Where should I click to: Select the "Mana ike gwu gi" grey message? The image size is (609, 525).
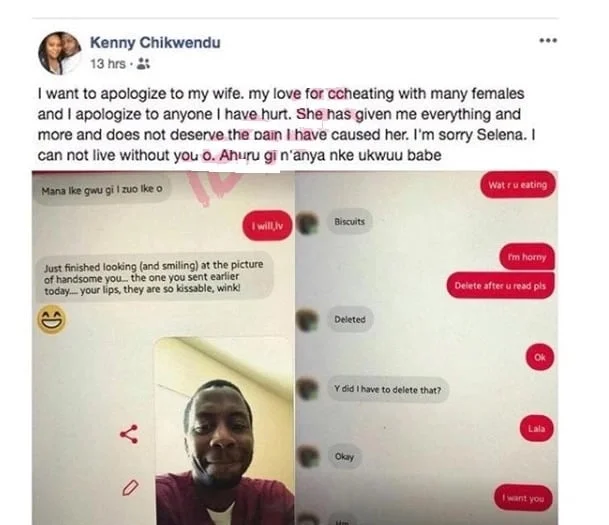pyautogui.click(x=102, y=190)
